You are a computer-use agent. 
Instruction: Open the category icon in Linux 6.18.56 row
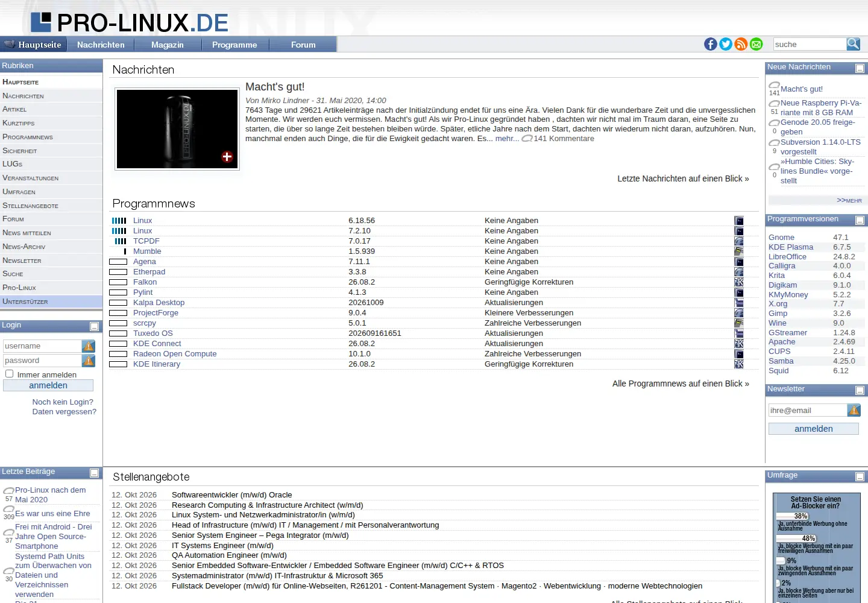coord(739,221)
